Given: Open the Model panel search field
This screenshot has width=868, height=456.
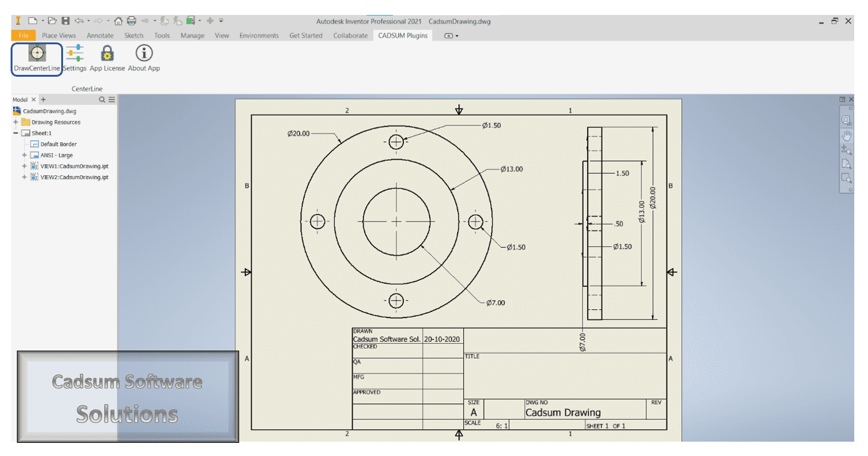Looking at the screenshot, I should 102,99.
